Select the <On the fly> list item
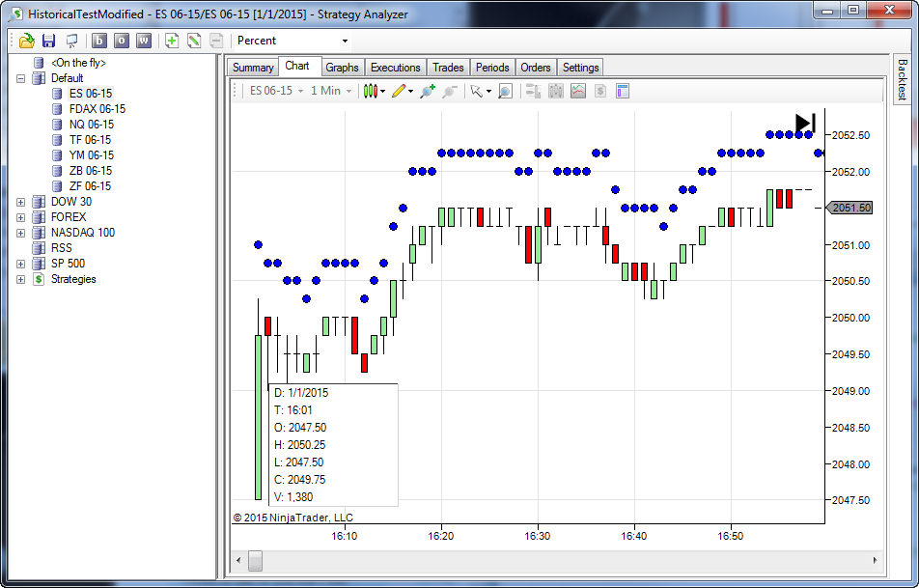919x588 pixels. pos(78,63)
